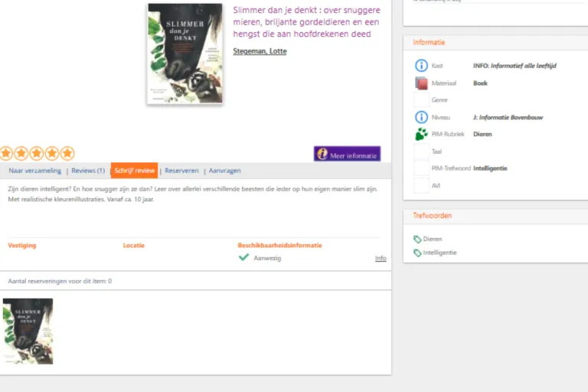Click the large book cover image
This screenshot has width=588, height=392.
tap(185, 54)
